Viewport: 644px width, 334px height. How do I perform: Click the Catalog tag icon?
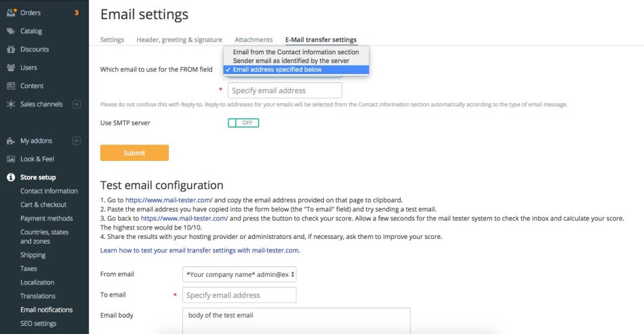pos(11,31)
